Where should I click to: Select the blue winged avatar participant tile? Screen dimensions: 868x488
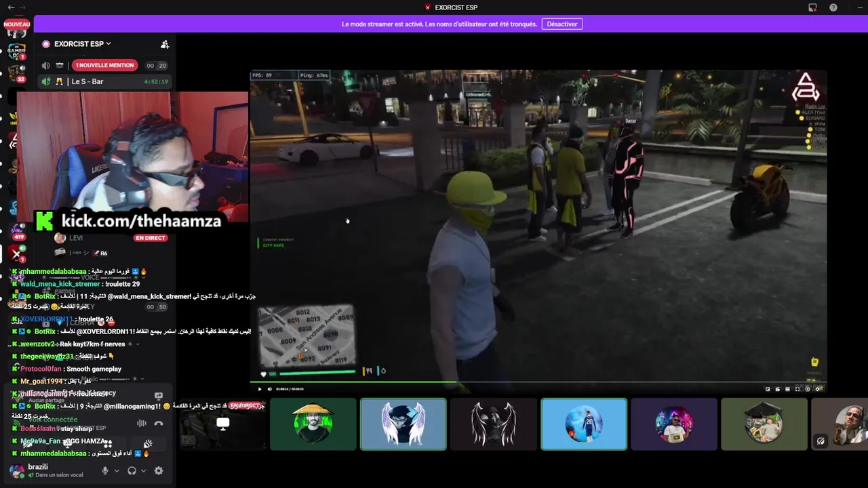point(403,424)
